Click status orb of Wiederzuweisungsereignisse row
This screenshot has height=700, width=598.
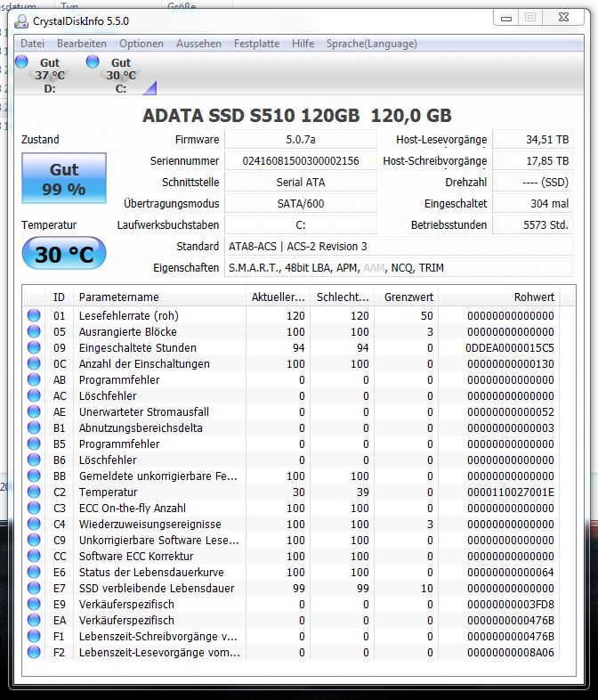pos(34,524)
